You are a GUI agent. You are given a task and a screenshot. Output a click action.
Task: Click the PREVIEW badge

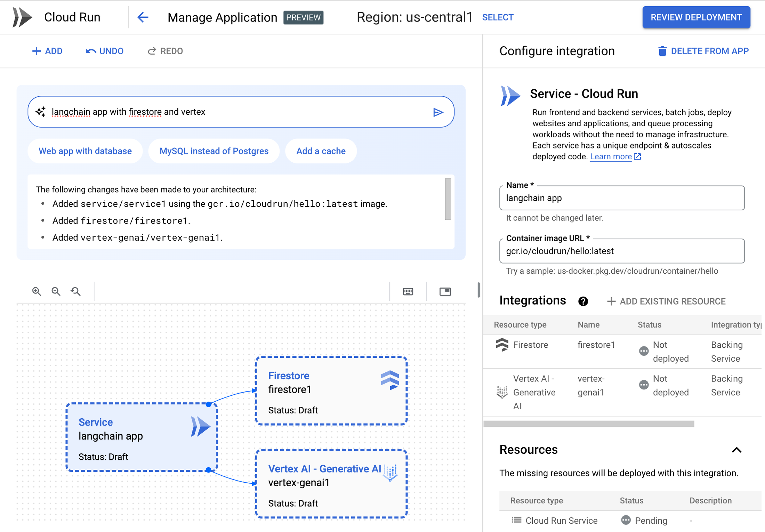(303, 17)
